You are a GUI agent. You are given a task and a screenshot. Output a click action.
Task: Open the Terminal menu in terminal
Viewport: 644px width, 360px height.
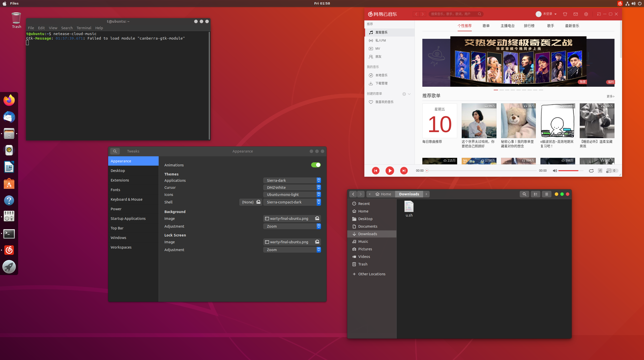coord(84,28)
